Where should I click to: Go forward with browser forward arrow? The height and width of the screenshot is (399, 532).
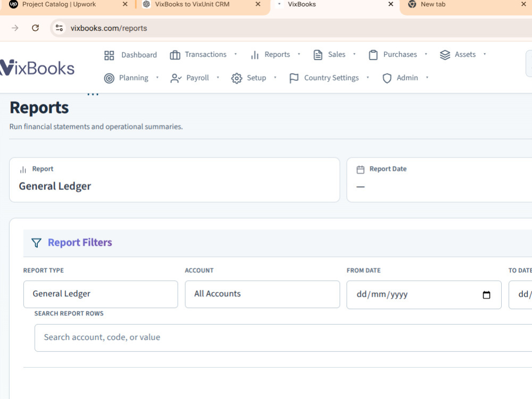point(15,28)
